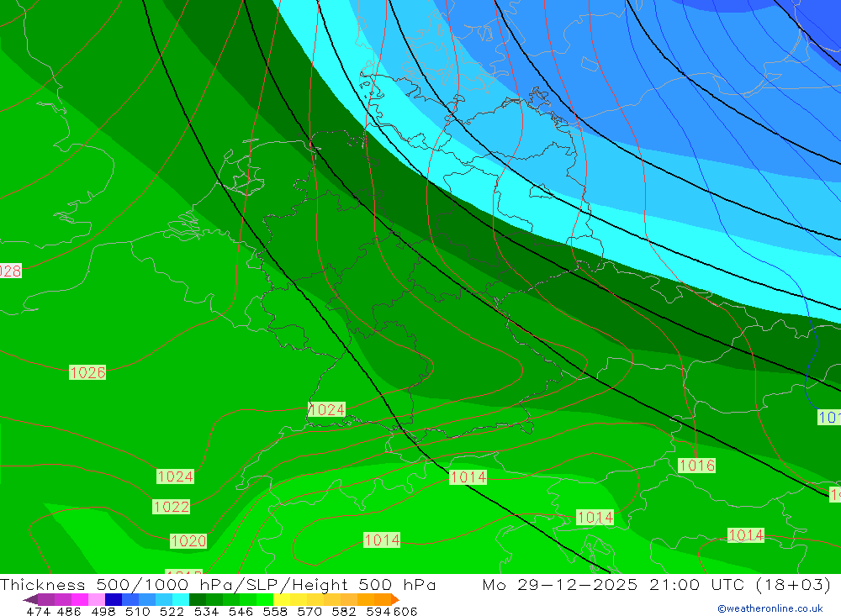This screenshot has width=841, height=616.
Task: Click the legend value 594
Action: [378, 612]
